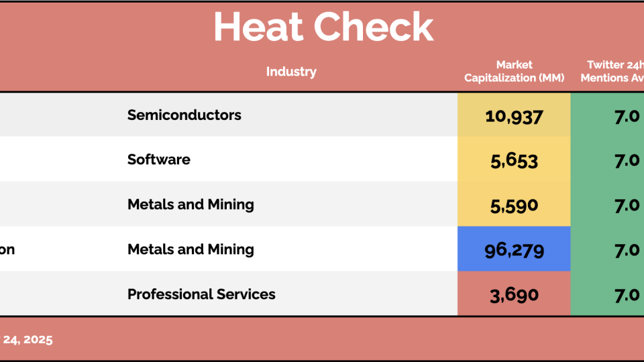Select the Twitter 24h Mentions column header
The image size is (644, 362).
point(611,71)
